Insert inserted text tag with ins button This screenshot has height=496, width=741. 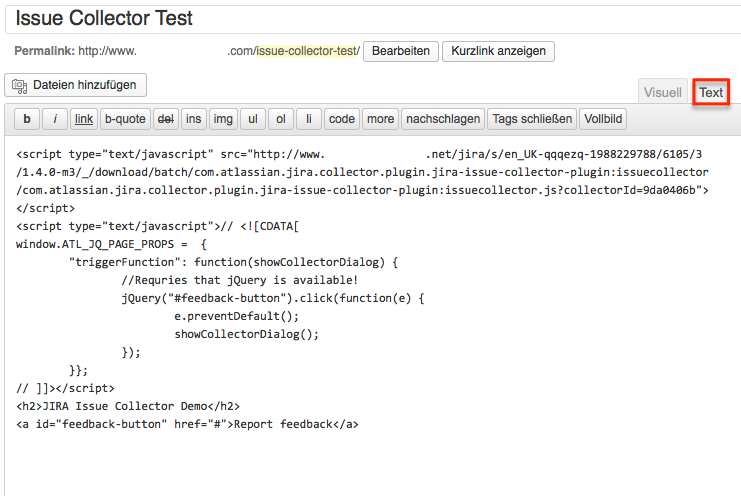click(x=193, y=119)
